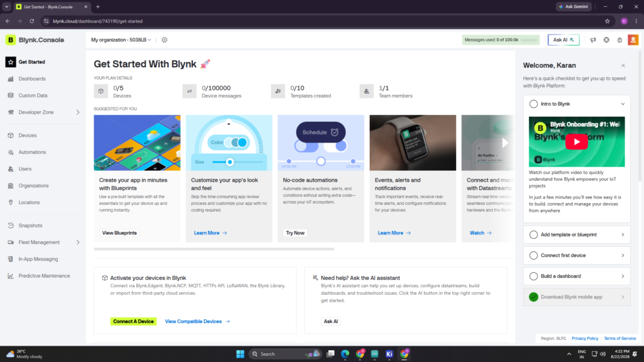
Task: Click the Developer Zone sidebar icon
Action: coord(11,112)
